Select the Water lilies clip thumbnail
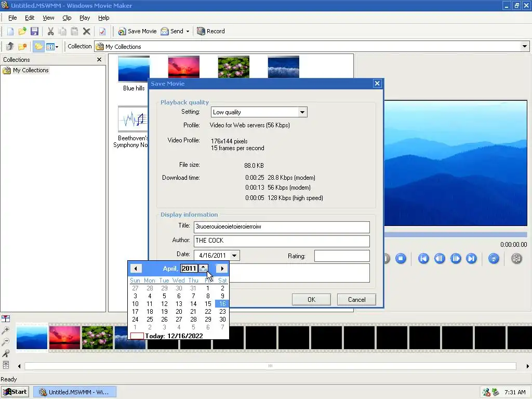The width and height of the screenshot is (532, 399). tap(233, 67)
